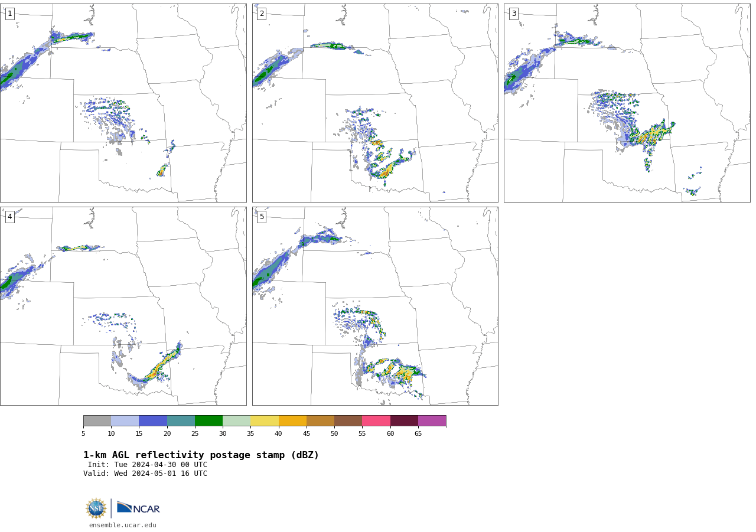Click the teal 20-25 dBZ swatch
Viewport: 756px width, 532px height.
tap(181, 420)
